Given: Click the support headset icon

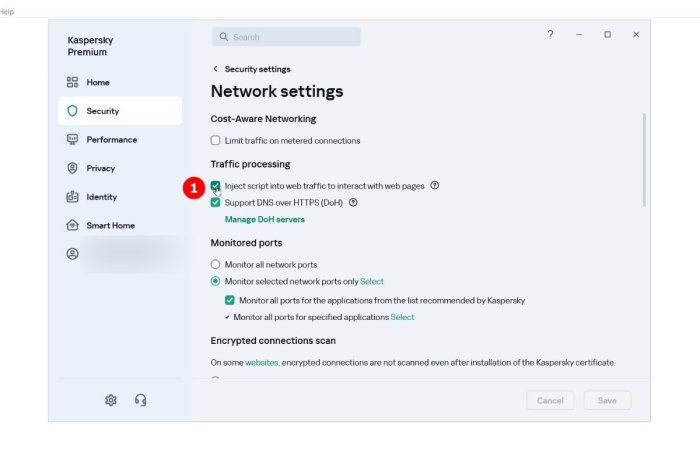Looking at the screenshot, I should coord(140,400).
